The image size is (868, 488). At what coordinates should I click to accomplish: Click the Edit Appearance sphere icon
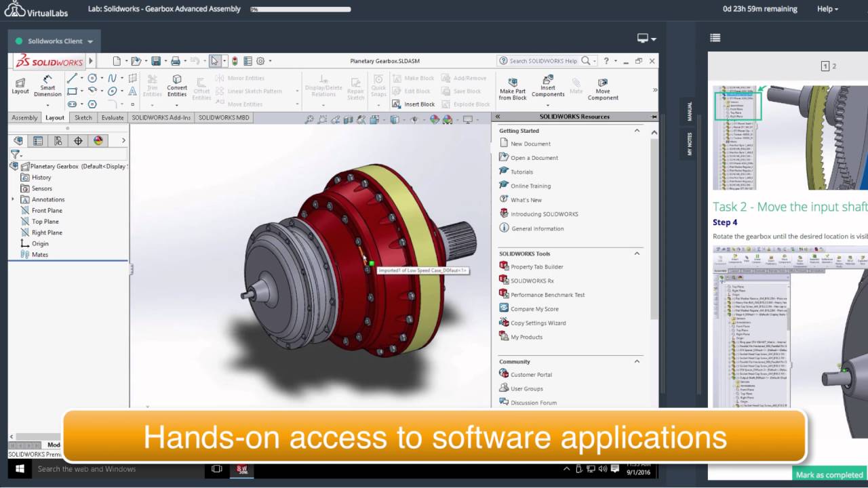pos(435,120)
